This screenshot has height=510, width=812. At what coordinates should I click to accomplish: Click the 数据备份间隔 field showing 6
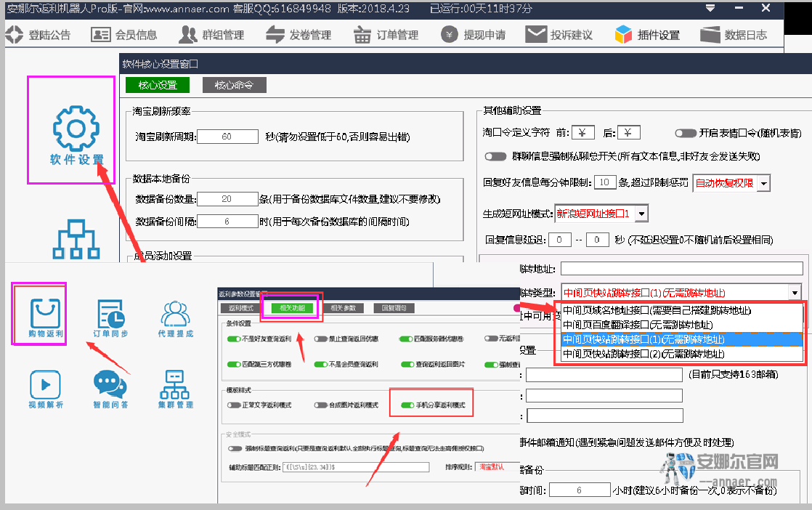pos(227,222)
